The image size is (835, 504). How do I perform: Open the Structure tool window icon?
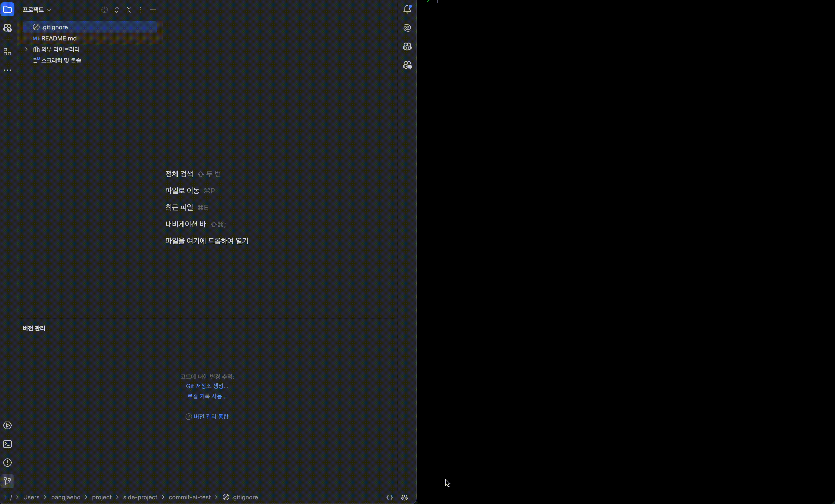(x=7, y=52)
